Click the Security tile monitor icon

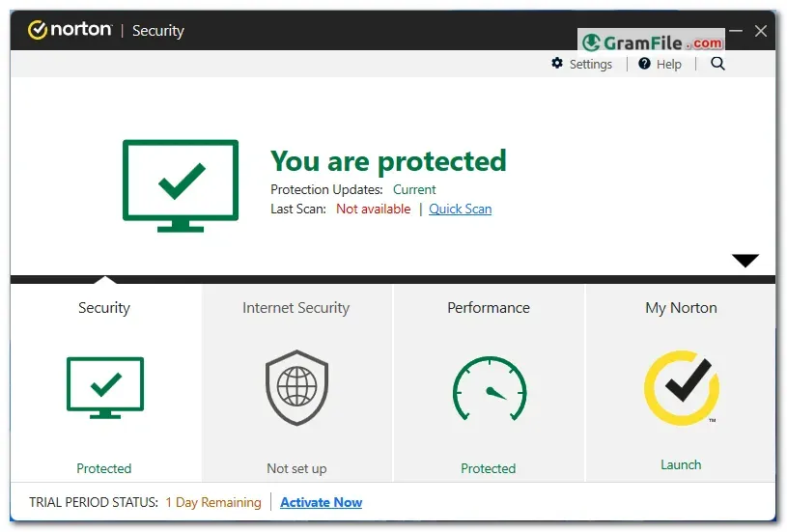pos(105,387)
